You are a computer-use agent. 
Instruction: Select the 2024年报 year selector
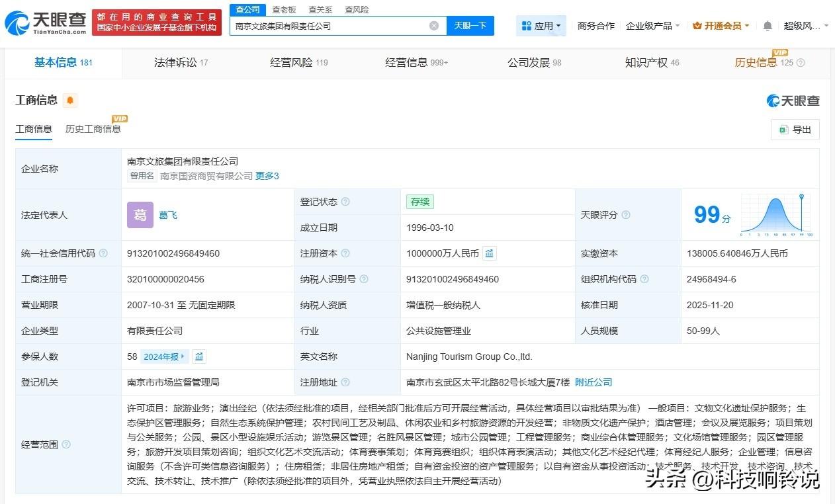tap(164, 357)
